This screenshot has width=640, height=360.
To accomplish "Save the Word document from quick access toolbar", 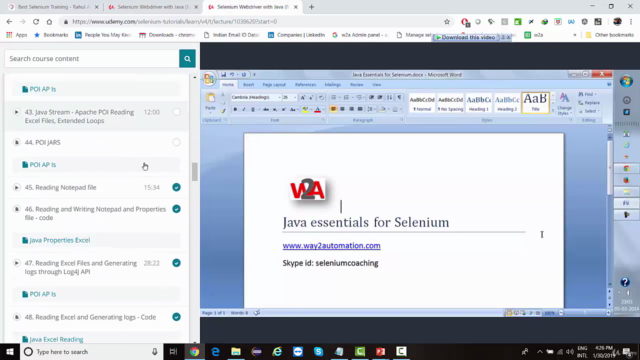I will pos(224,75).
